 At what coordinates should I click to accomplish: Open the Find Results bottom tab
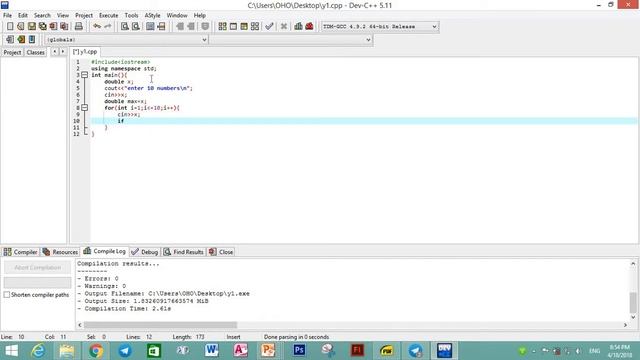pos(184,252)
